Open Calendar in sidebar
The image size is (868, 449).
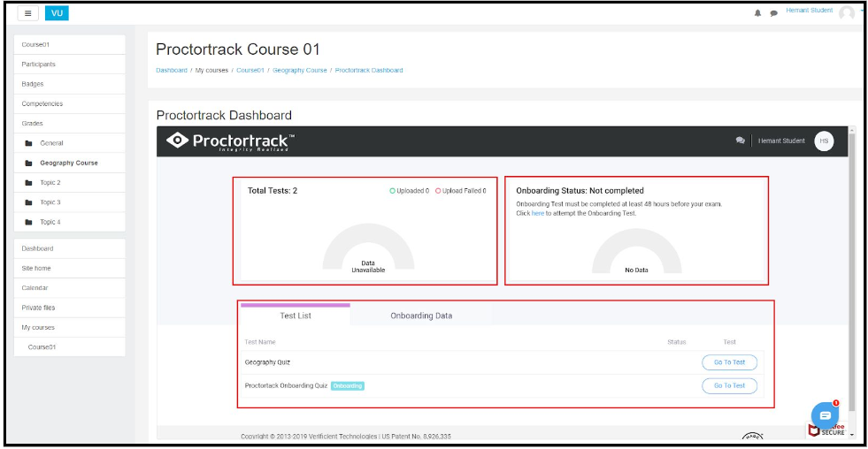(x=69, y=288)
